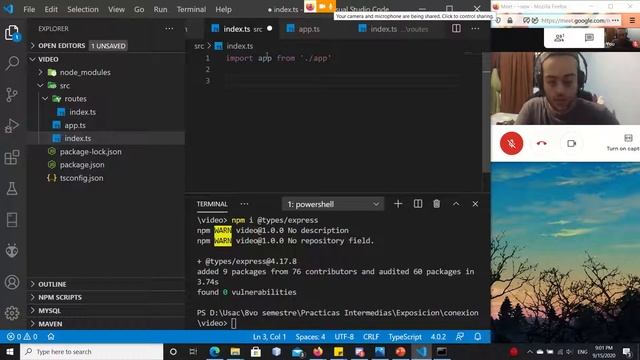Open the Search view in activity bar
The height and width of the screenshot is (360, 640).
12,63
